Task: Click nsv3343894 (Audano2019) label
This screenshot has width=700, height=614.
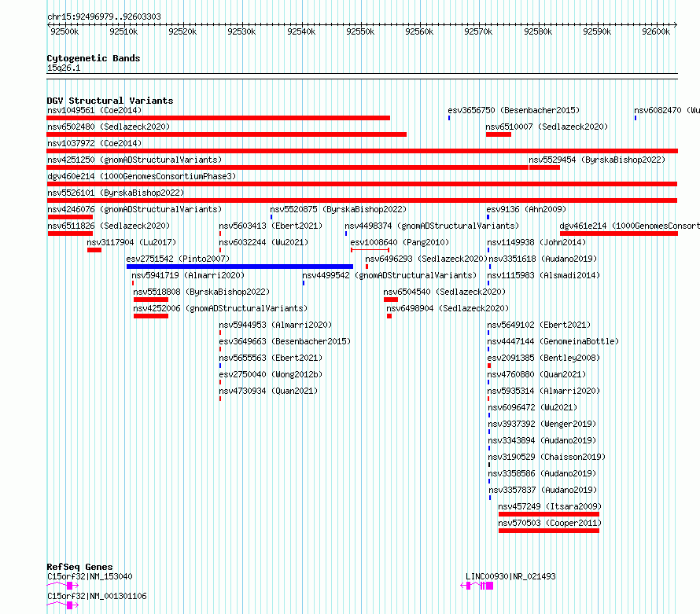Action: pos(542,440)
